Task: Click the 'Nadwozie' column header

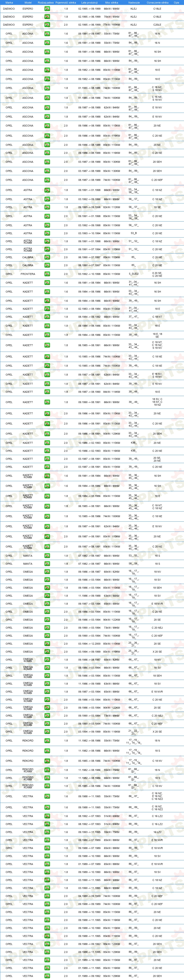Action: point(134,2)
